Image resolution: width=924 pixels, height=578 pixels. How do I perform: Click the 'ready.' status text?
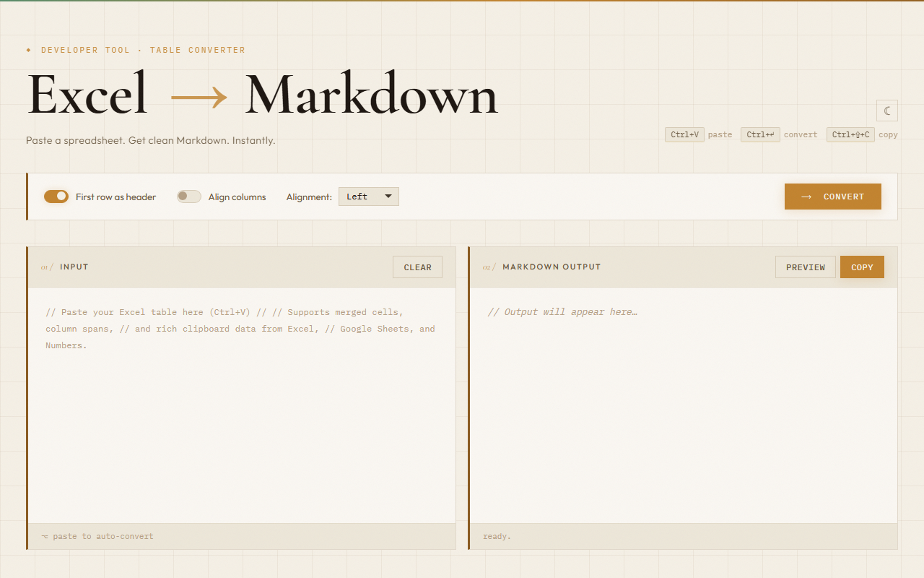497,536
